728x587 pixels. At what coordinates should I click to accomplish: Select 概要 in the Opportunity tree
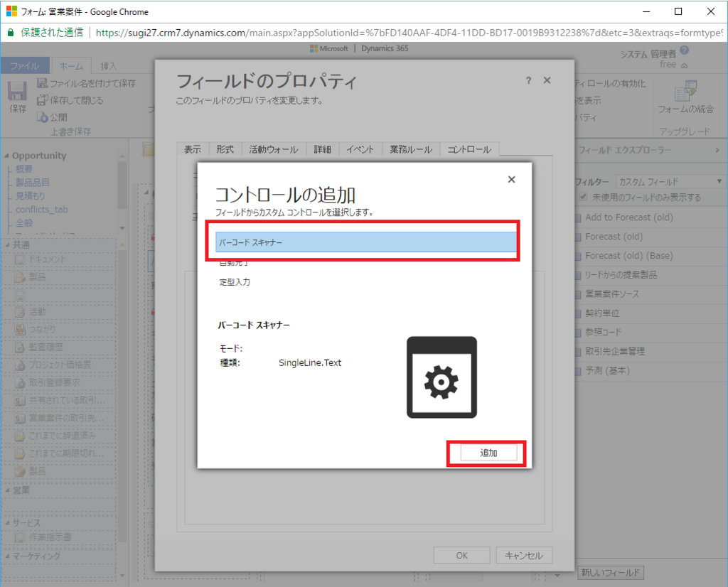[24, 168]
